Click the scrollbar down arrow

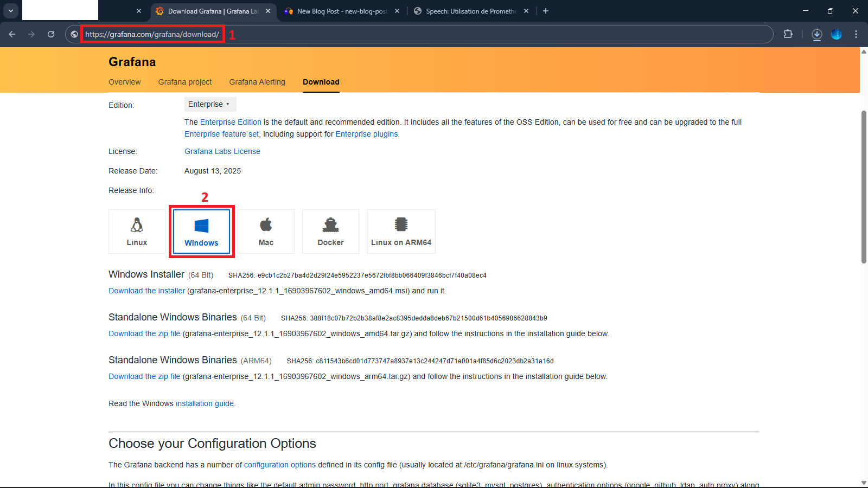864,483
